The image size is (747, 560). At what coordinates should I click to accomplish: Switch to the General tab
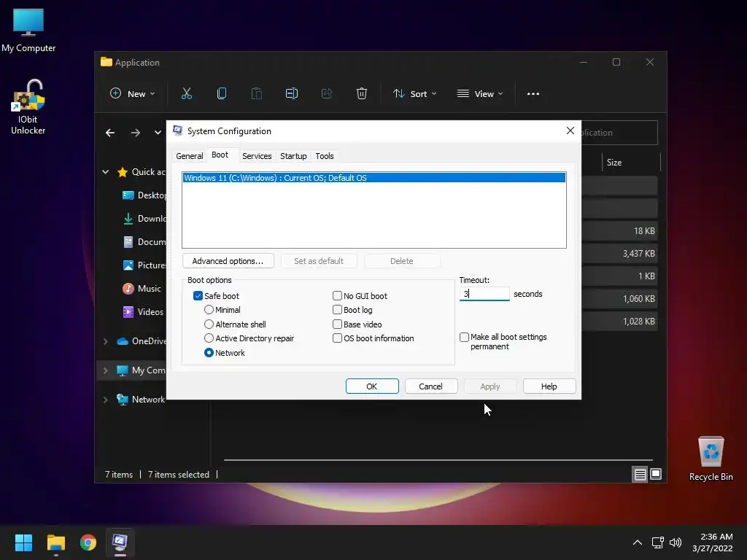[x=189, y=156]
